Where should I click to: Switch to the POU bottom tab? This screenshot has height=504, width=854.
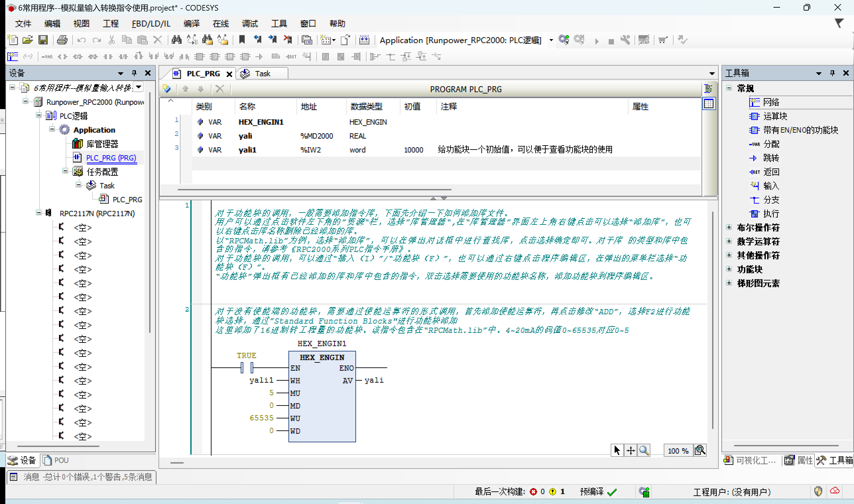56,460
